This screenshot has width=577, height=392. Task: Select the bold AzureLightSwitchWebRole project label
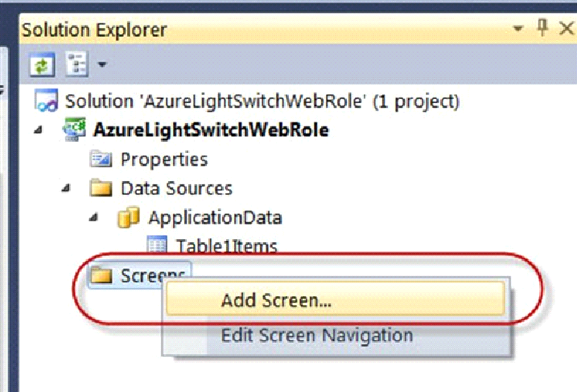click(211, 130)
